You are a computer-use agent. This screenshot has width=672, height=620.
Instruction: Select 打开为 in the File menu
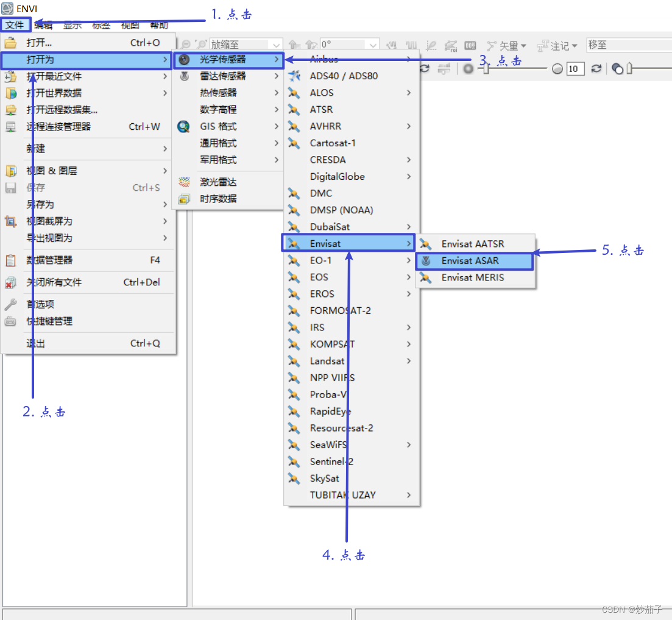pyautogui.click(x=86, y=60)
